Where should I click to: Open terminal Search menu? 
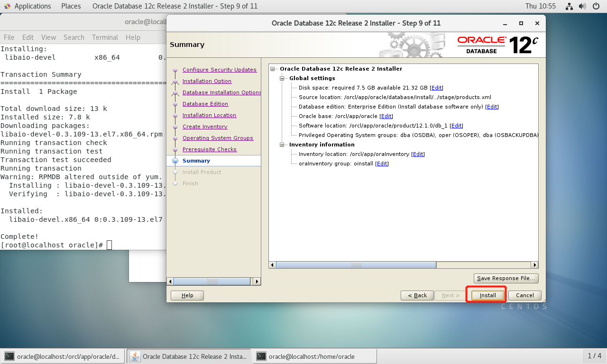74,37
